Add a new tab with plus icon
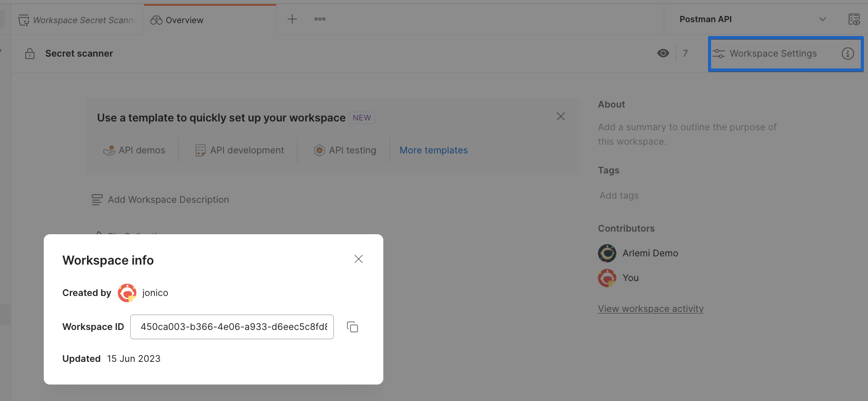 [x=292, y=19]
